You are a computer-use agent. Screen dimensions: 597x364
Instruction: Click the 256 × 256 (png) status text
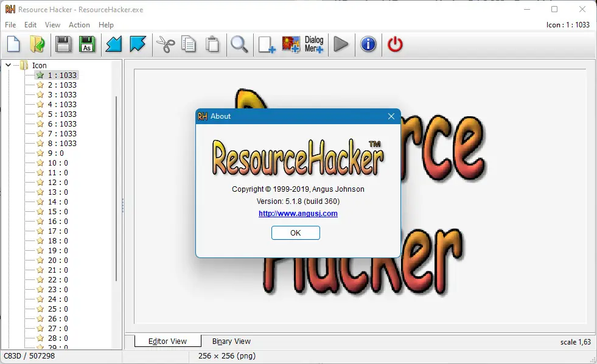(227, 355)
